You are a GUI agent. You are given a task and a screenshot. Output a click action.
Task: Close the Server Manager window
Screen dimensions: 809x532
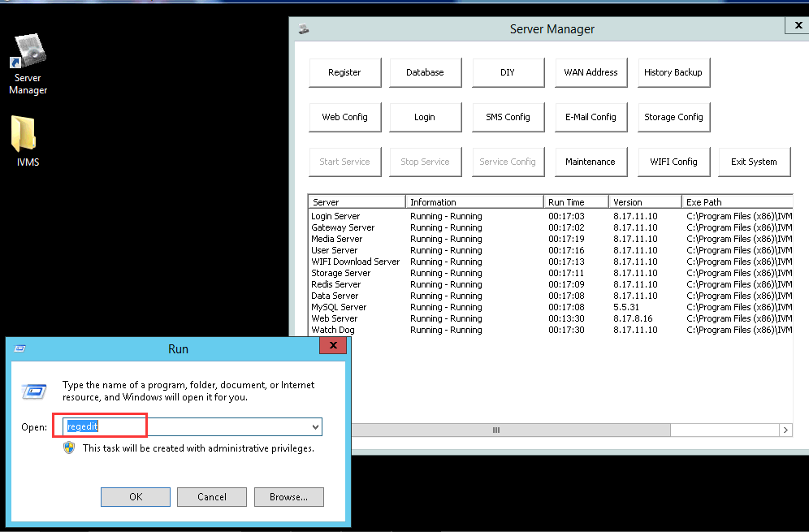point(798,24)
